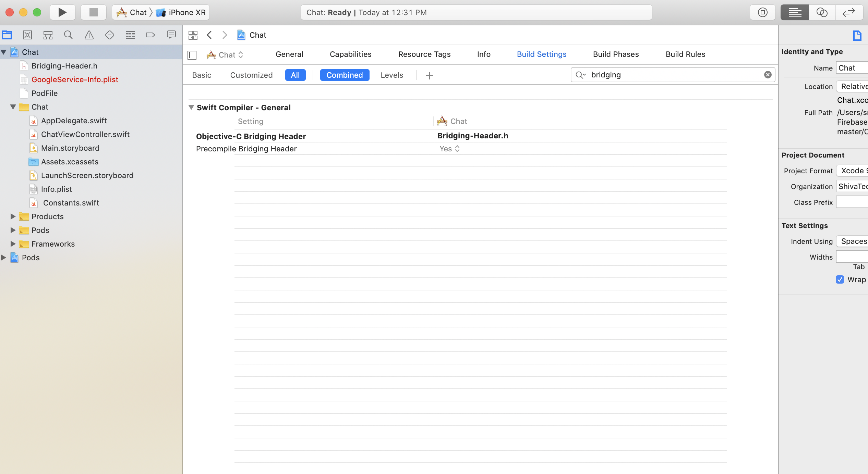Viewport: 868px width, 474px height.
Task: Show the Assistant editor overlapping circles icon
Action: coord(822,13)
